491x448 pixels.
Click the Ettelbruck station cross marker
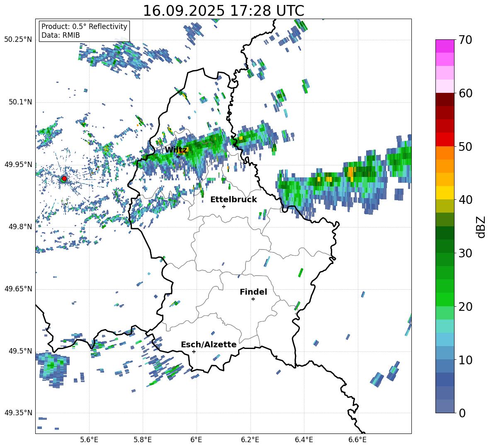click(224, 206)
